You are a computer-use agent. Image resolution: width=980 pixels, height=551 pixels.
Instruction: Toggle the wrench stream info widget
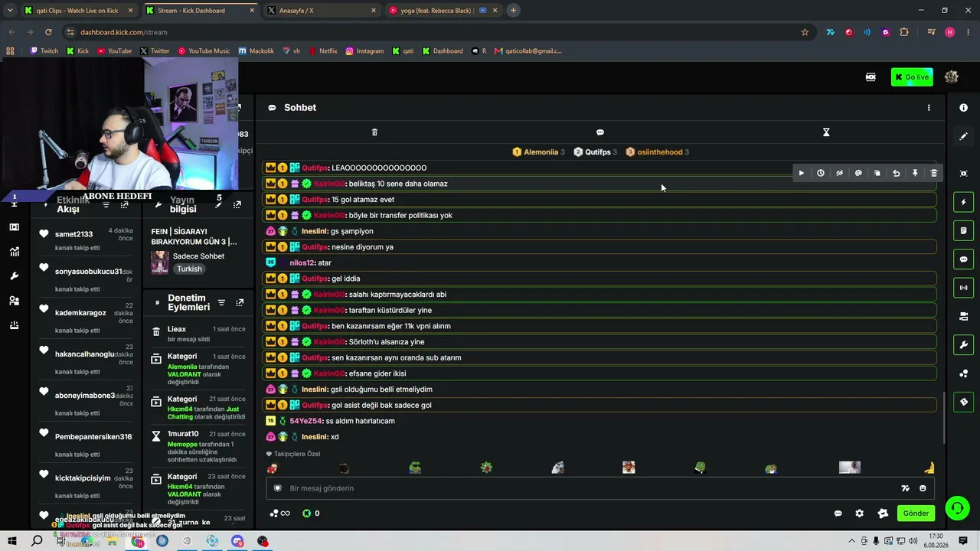coord(963,345)
